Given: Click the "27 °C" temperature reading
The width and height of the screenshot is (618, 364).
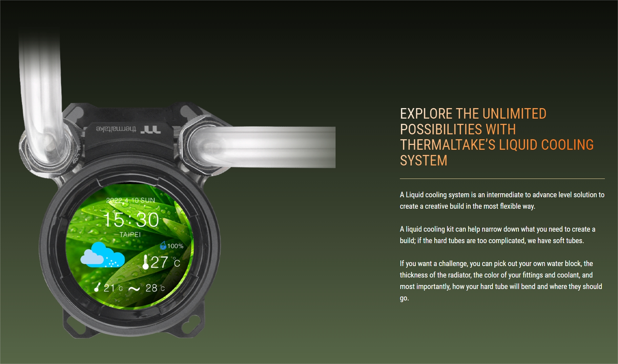Looking at the screenshot, I should [165, 262].
